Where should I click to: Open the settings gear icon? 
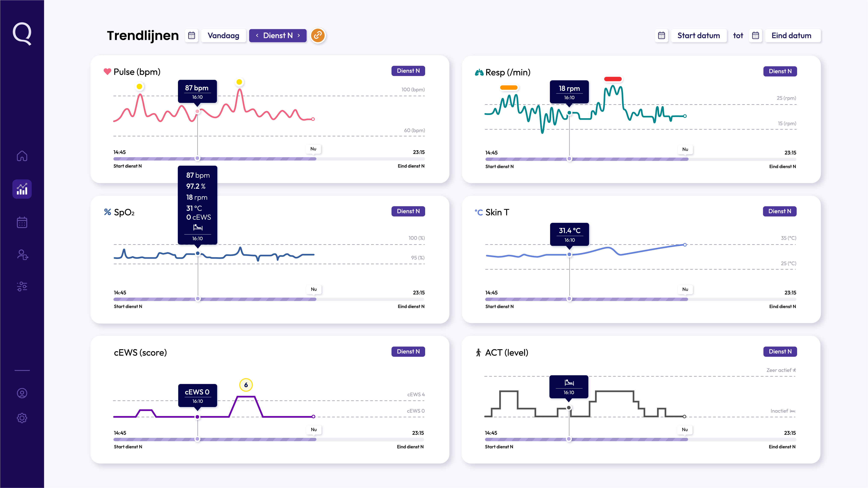(x=22, y=418)
